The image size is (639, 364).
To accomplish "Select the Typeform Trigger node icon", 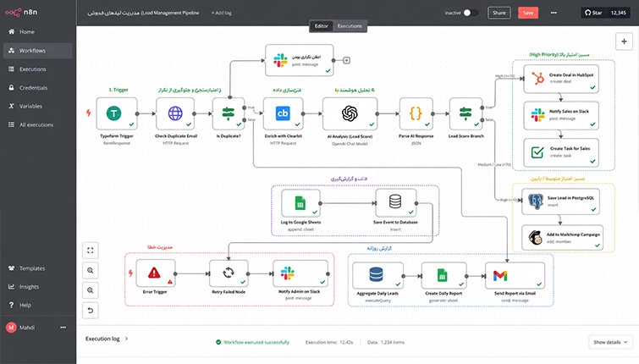I will pyautogui.click(x=114, y=113).
